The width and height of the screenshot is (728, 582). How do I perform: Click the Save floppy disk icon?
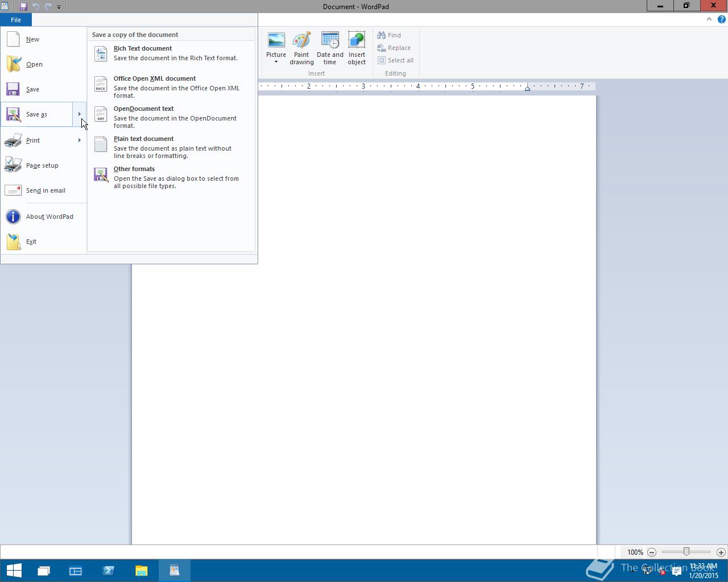[x=13, y=89]
